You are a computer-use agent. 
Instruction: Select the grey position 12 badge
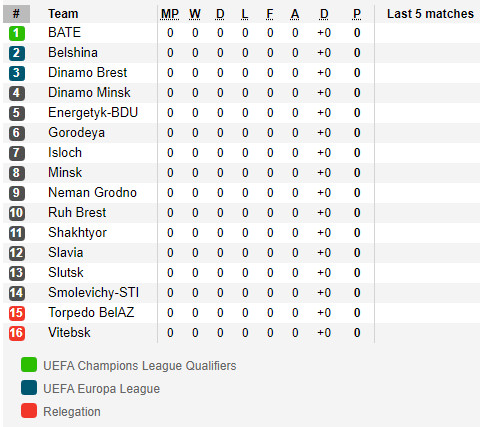(17, 253)
